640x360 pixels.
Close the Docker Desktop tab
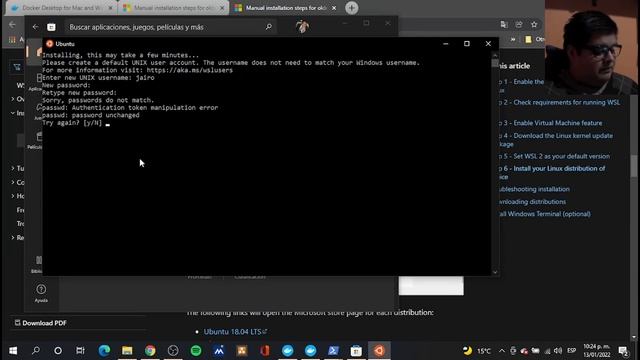pos(110,8)
